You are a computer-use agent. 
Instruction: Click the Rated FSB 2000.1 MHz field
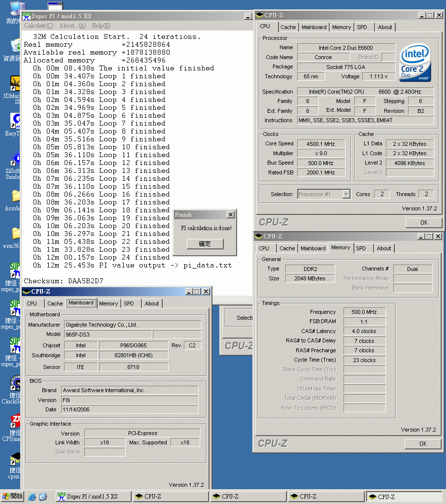pyautogui.click(x=321, y=172)
